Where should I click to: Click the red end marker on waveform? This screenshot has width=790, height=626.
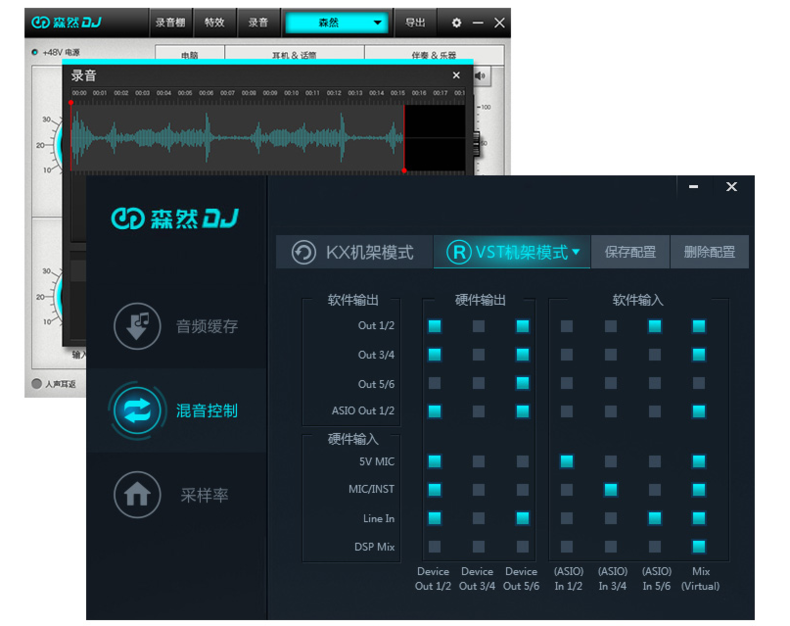[x=404, y=171]
